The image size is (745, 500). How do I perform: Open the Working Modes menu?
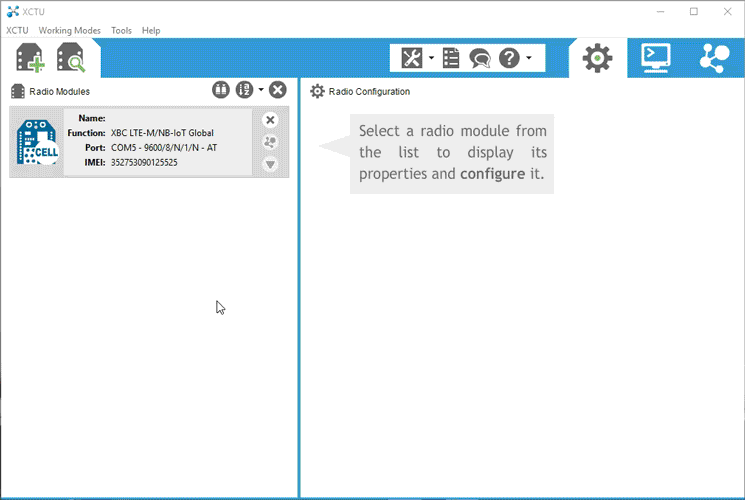[69, 30]
